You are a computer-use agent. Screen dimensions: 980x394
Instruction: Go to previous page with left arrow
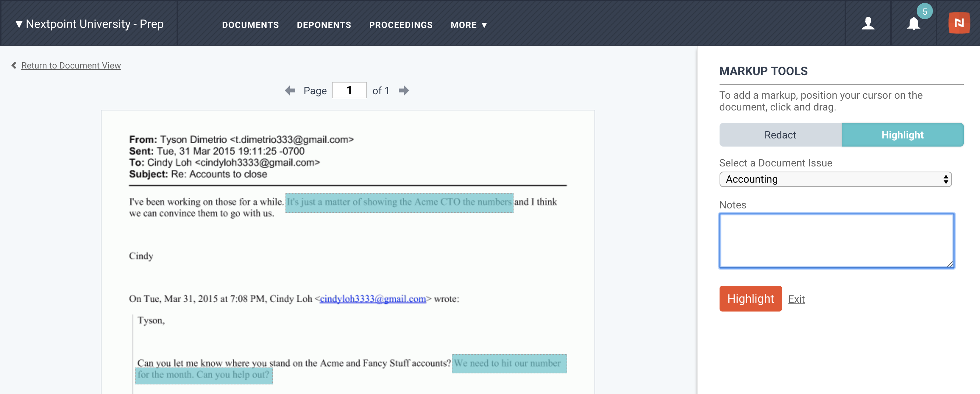tap(290, 91)
